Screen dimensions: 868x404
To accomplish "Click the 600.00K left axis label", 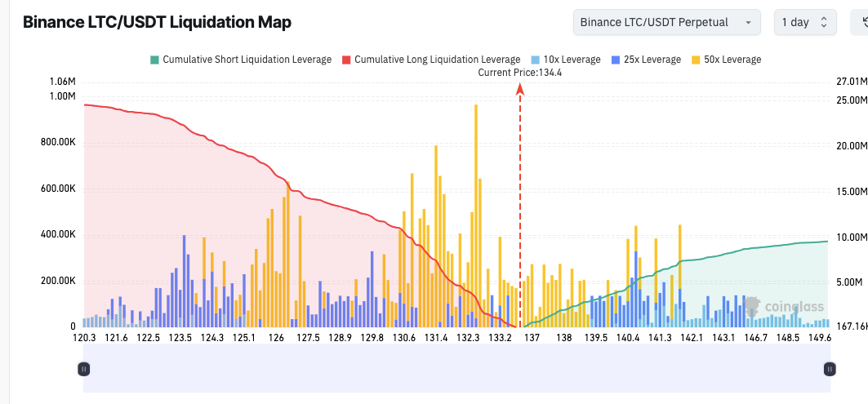I will click(x=58, y=189).
